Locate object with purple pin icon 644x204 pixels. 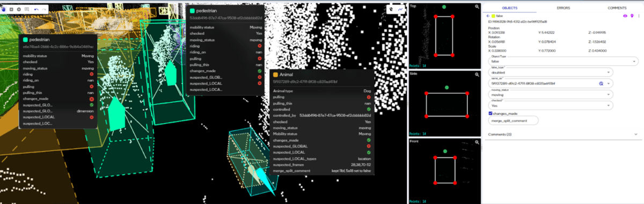point(632,16)
